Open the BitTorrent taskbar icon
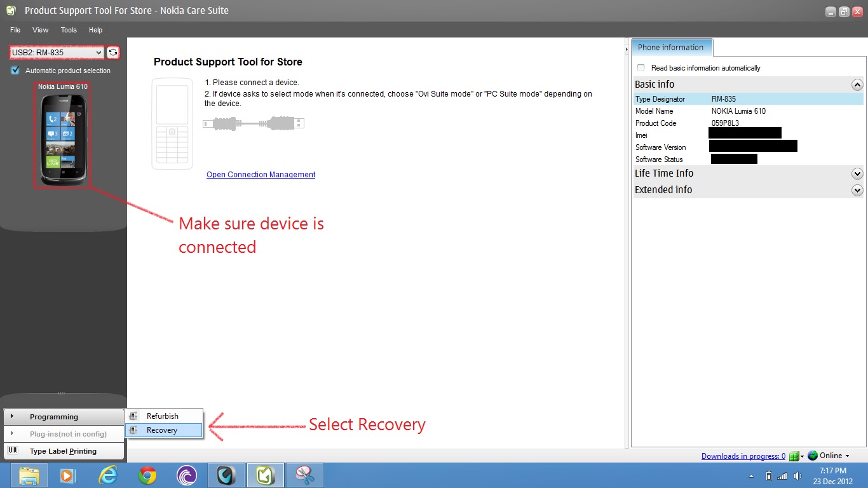This screenshot has height=488, width=868. [x=187, y=475]
